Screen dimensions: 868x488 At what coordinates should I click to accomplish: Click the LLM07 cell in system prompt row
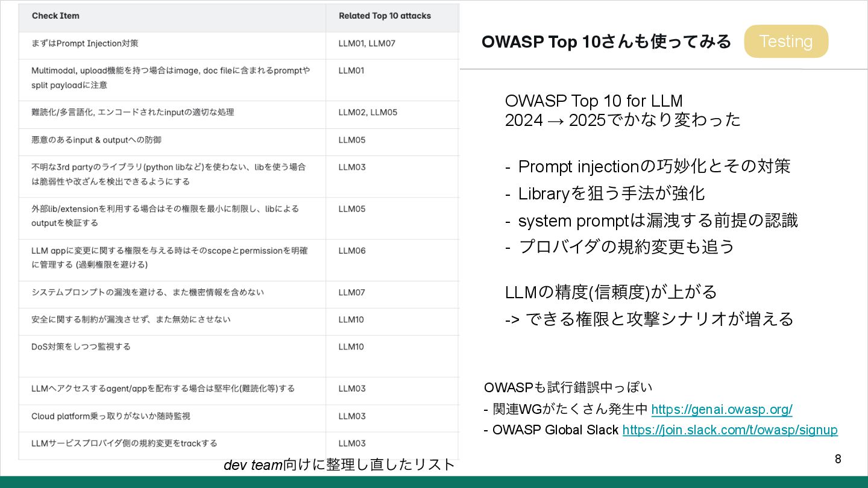[x=352, y=292]
